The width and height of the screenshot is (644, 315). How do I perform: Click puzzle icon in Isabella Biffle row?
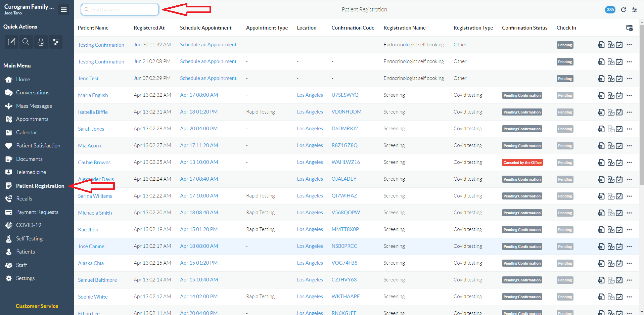pyautogui.click(x=611, y=112)
